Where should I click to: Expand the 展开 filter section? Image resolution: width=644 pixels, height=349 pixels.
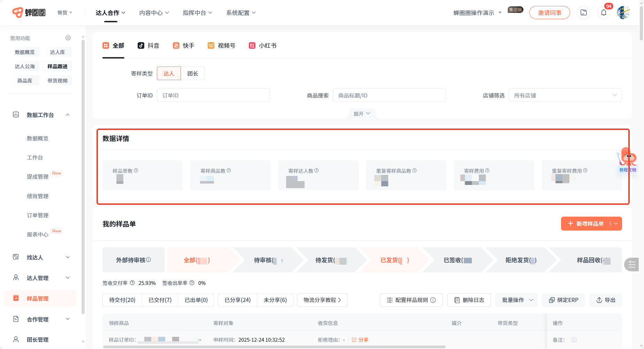(362, 114)
